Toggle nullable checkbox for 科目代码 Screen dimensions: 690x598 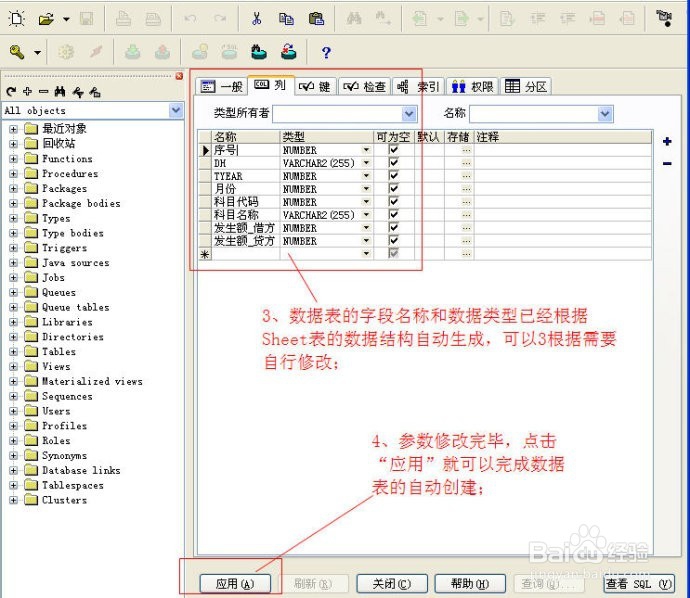[x=393, y=202]
